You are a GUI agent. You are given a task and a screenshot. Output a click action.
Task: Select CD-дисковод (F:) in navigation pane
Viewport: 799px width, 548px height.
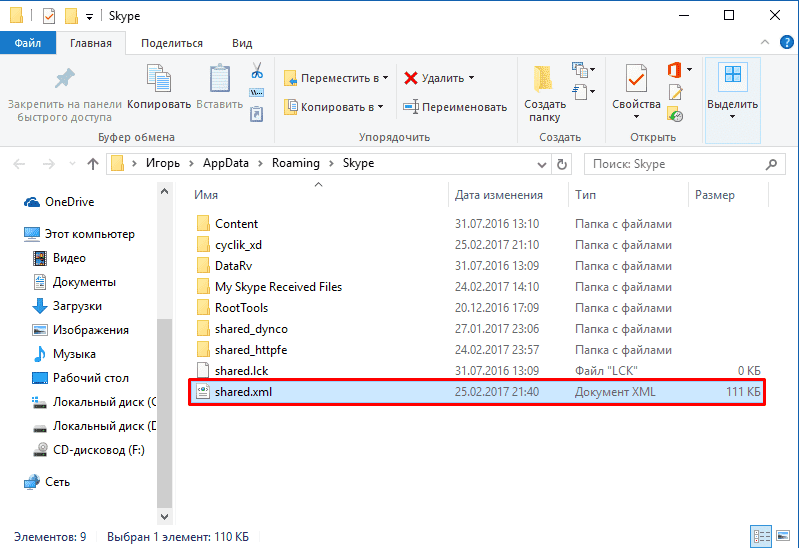click(89, 450)
